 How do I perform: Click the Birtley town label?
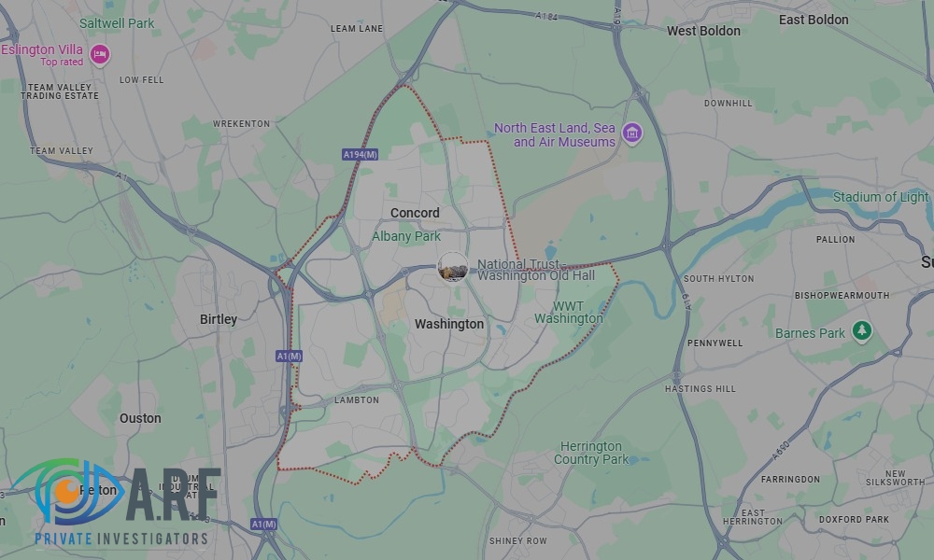(218, 319)
